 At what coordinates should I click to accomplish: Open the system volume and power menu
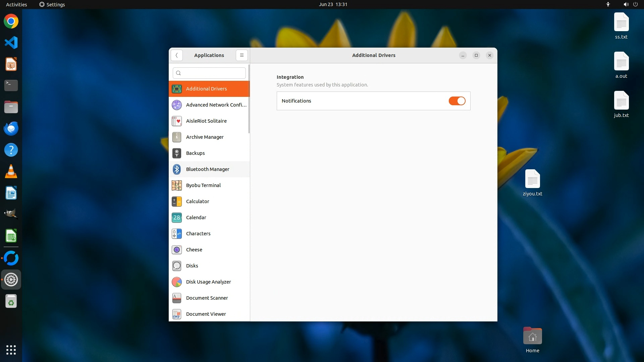[630, 4]
